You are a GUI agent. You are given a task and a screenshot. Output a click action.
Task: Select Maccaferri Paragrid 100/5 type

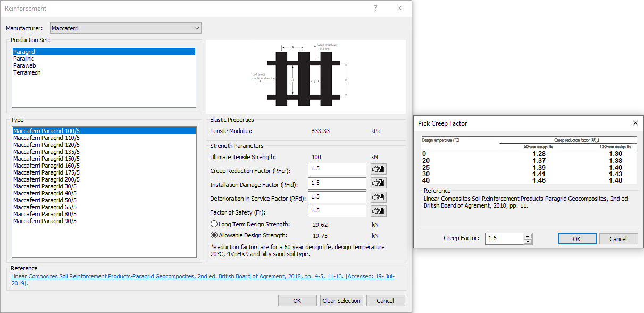(x=104, y=131)
